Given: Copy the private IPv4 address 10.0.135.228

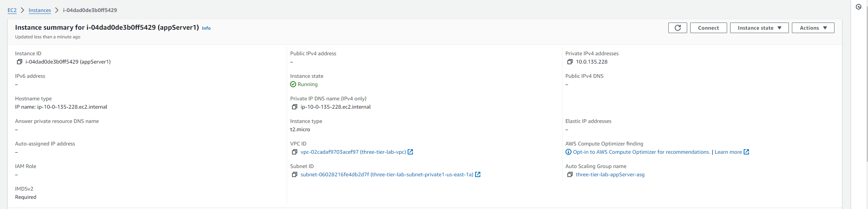Looking at the screenshot, I should pos(570,62).
